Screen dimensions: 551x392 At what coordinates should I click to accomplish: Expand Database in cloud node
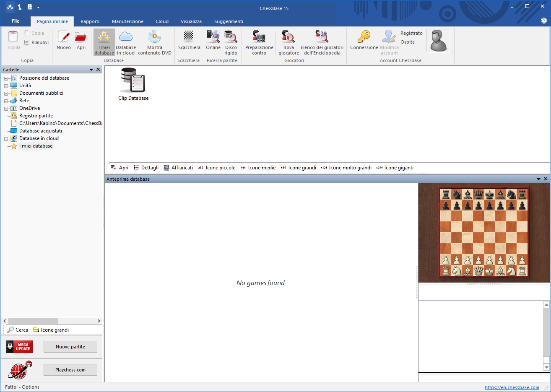[x=6, y=139]
